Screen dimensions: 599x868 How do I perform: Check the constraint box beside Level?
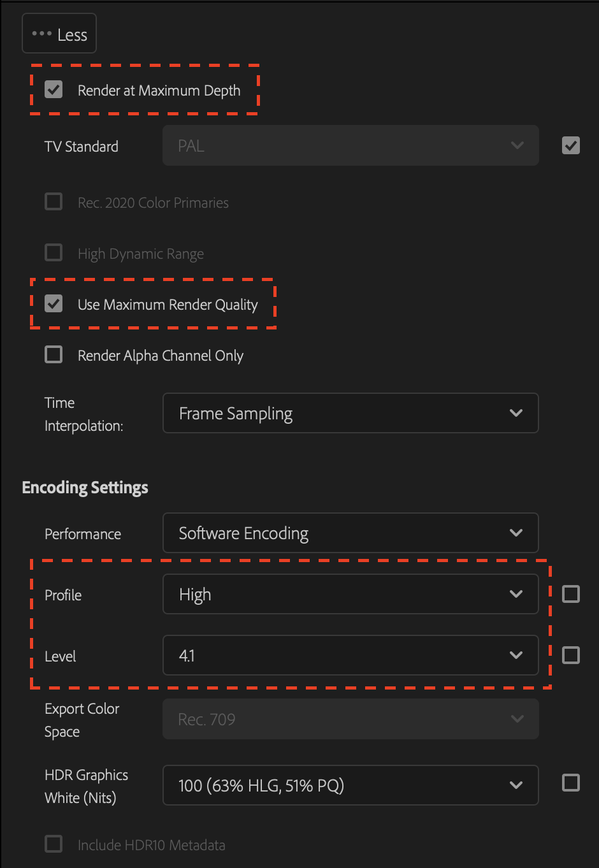click(x=570, y=655)
